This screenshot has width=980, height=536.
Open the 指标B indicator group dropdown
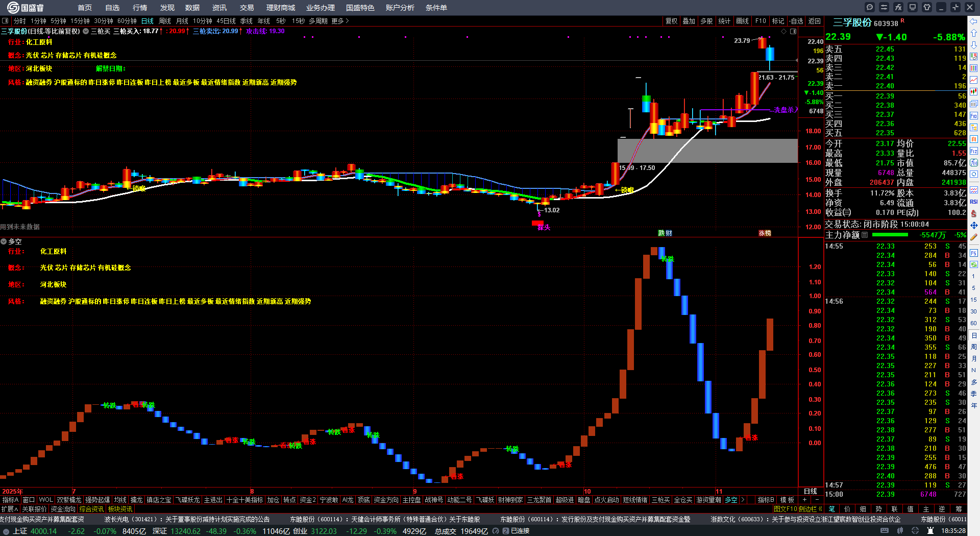[766, 500]
